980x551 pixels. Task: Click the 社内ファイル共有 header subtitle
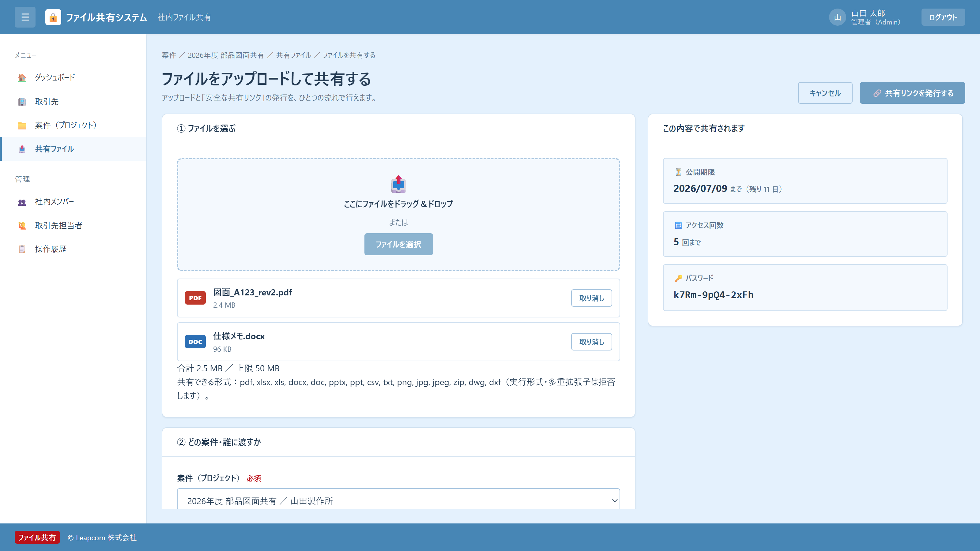(184, 17)
